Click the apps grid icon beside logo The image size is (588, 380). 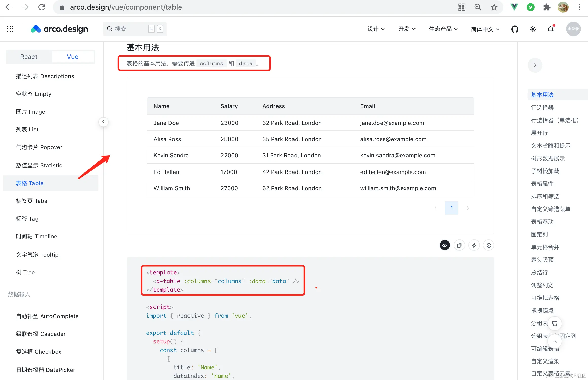coord(10,29)
